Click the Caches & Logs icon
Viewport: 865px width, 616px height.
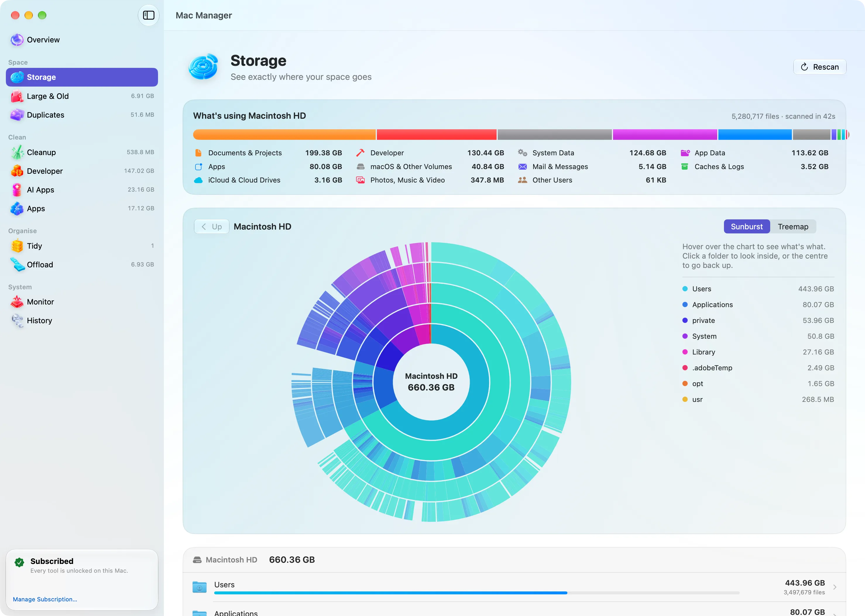[684, 166]
